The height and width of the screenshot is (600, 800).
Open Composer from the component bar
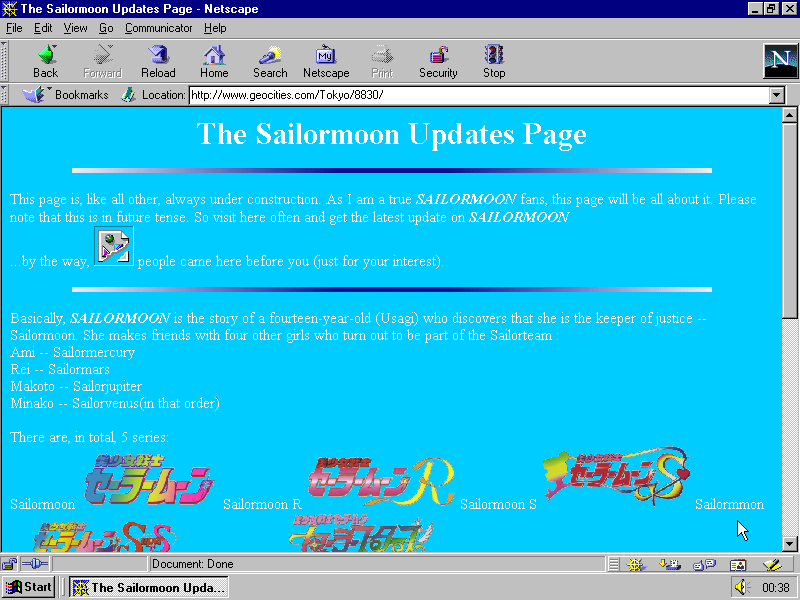[x=772, y=564]
